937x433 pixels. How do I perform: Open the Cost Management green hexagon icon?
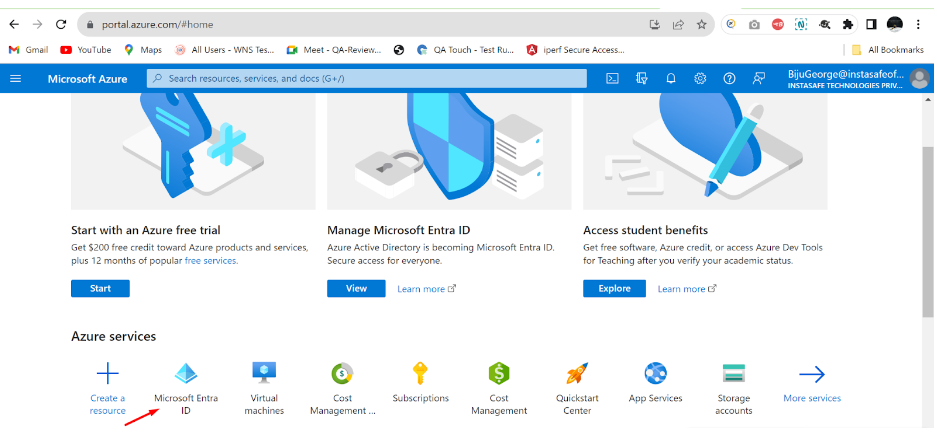499,374
